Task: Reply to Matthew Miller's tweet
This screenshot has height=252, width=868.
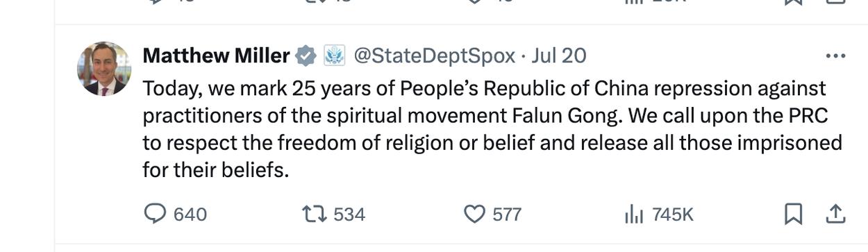Action: (154, 214)
